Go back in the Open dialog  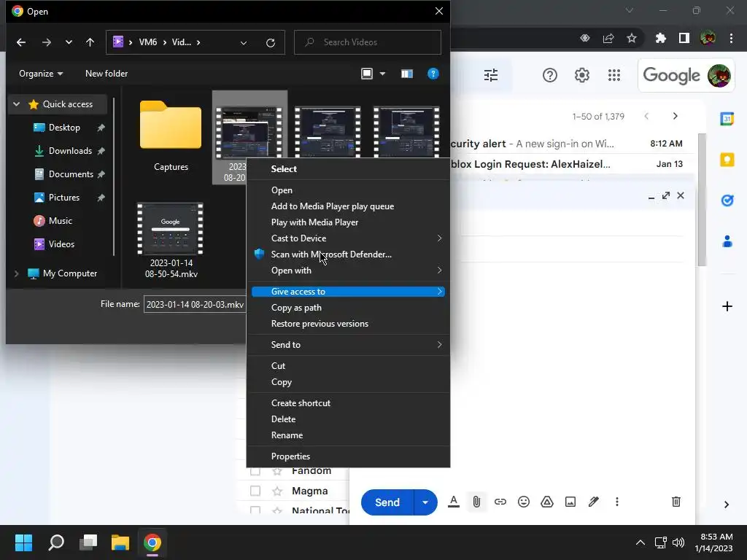21,42
